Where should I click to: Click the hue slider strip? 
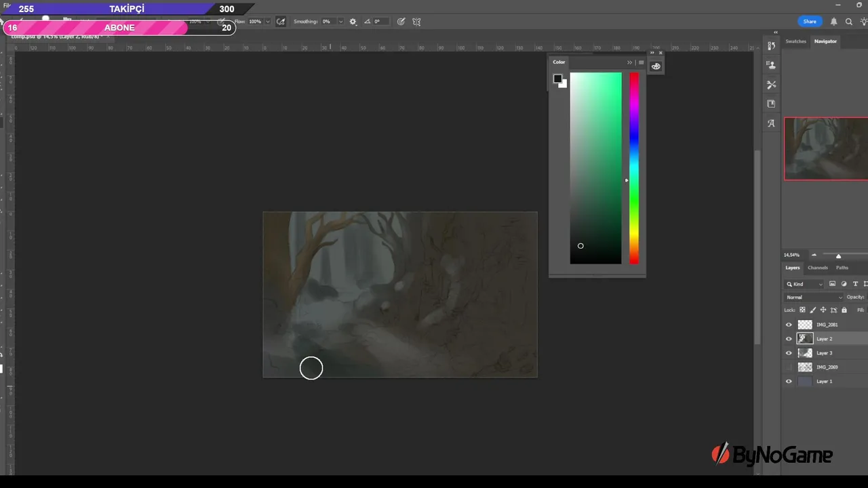pyautogui.click(x=633, y=168)
